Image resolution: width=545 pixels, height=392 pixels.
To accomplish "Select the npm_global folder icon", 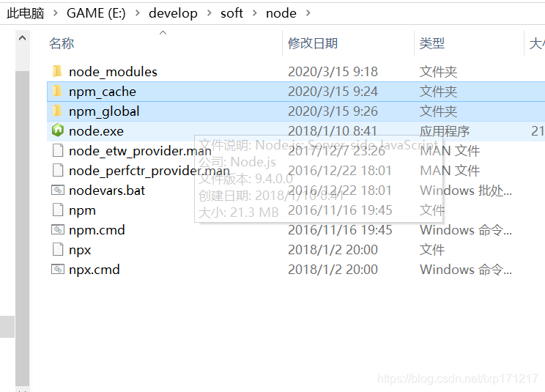I will coord(57,111).
